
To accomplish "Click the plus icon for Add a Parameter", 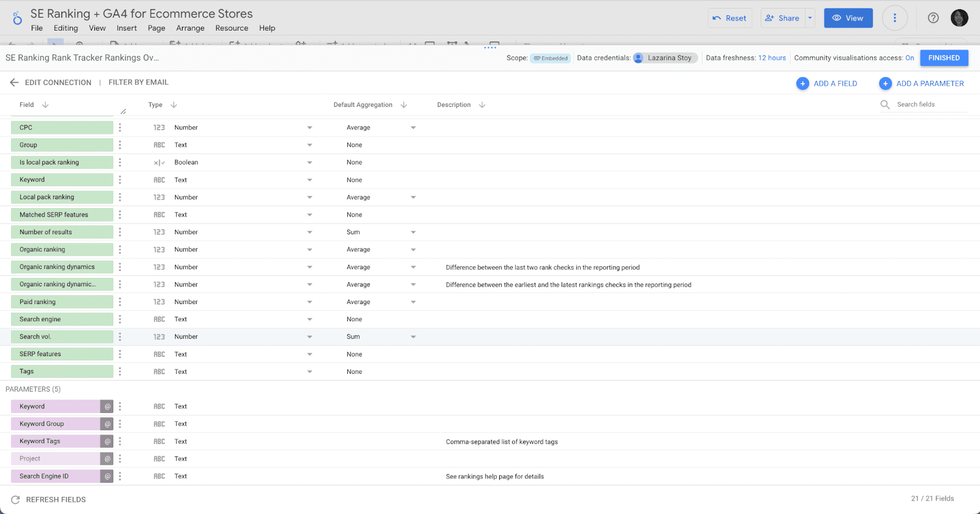I will (885, 83).
